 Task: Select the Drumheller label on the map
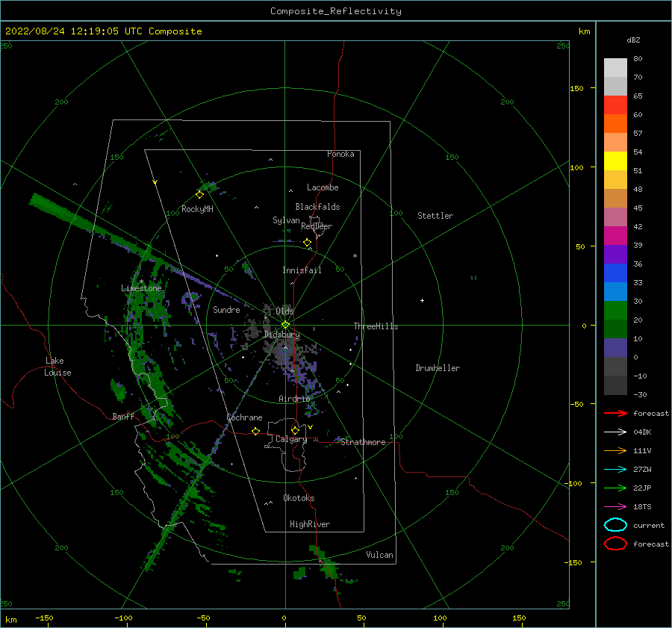click(438, 368)
